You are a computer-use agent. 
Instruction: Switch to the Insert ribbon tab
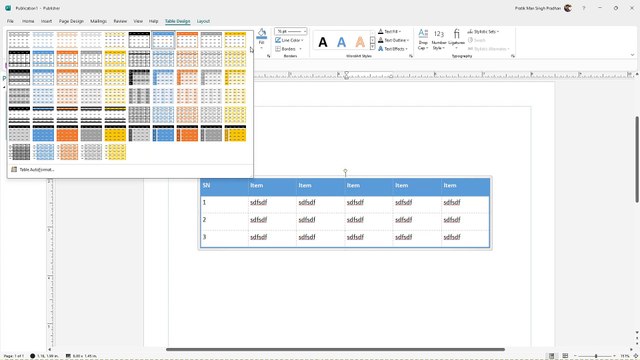tap(46, 21)
